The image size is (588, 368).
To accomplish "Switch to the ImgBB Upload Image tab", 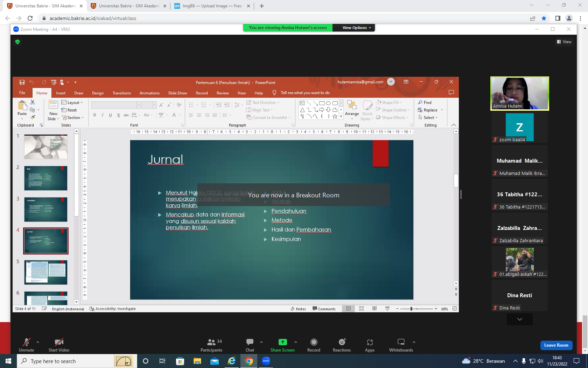I will pos(211,6).
